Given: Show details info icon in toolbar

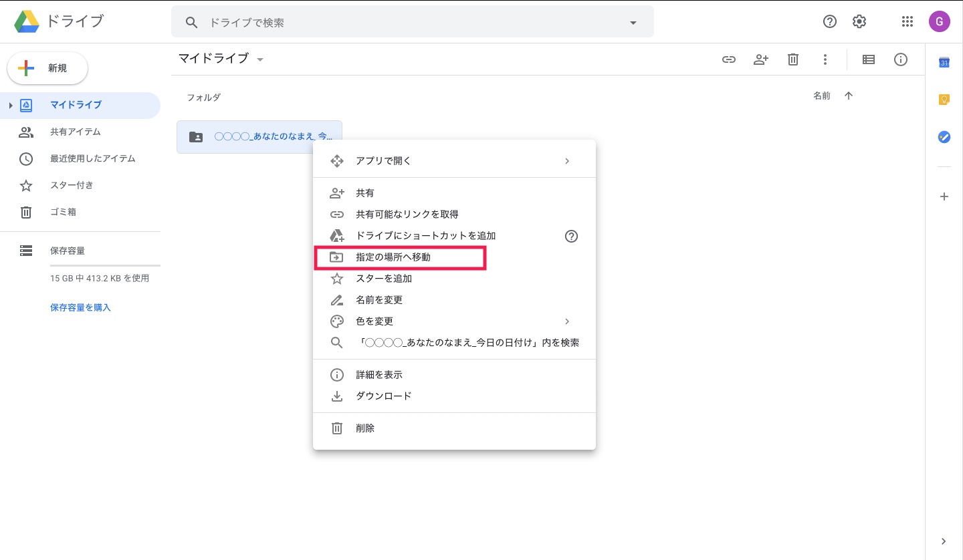Looking at the screenshot, I should click(901, 59).
